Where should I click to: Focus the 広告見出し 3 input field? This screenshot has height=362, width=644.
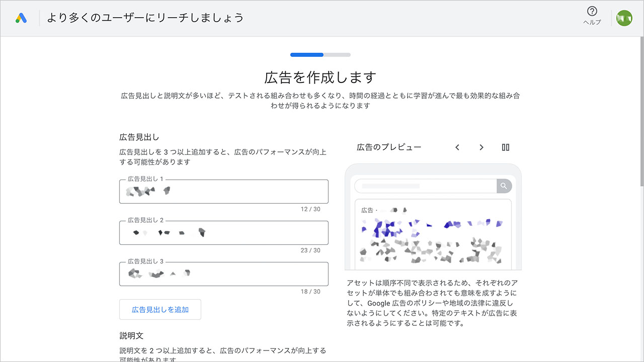(223, 274)
